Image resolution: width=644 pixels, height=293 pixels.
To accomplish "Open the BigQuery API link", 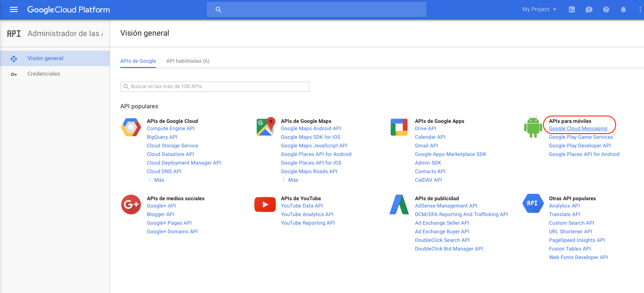I will pos(162,137).
